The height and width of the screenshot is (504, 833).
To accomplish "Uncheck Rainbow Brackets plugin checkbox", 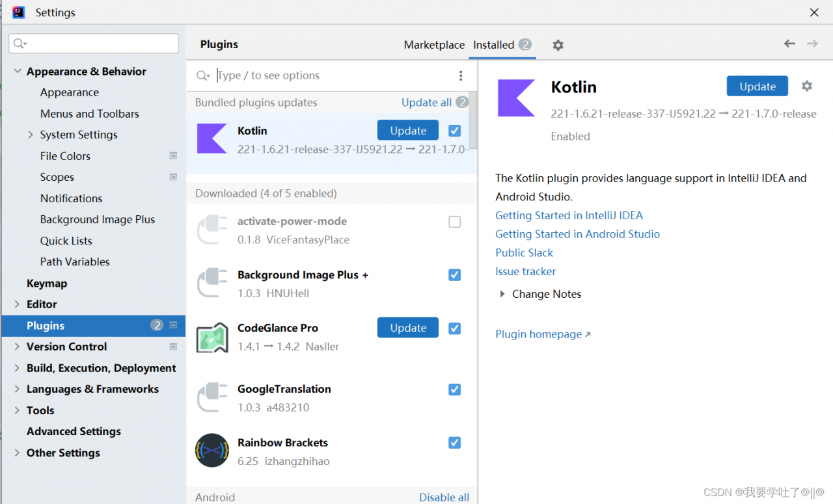I will [x=455, y=443].
